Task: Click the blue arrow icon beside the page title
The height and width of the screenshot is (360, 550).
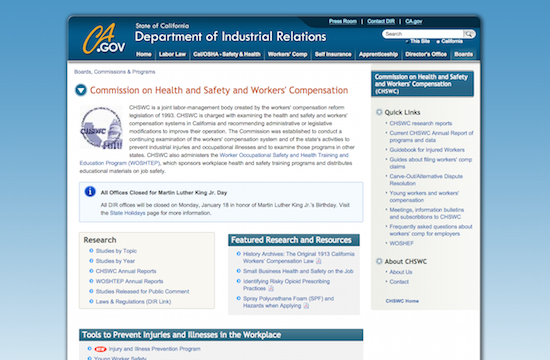Action: (x=81, y=90)
